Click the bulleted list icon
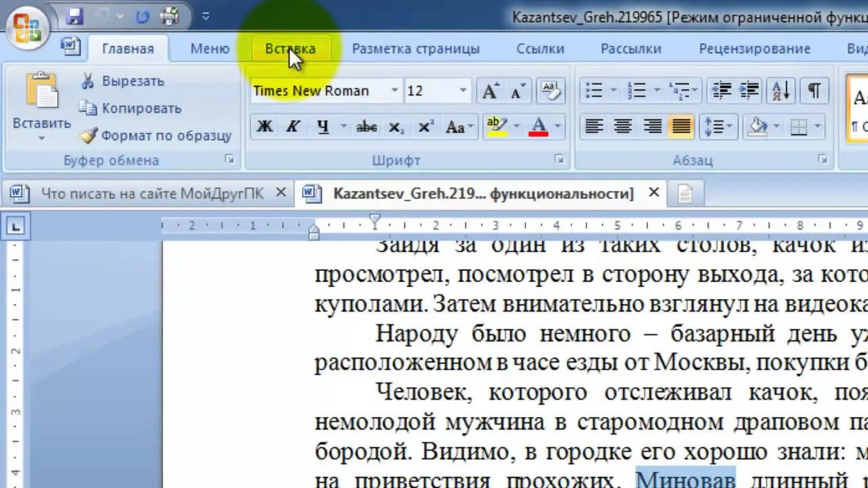This screenshot has width=868, height=488. pyautogui.click(x=594, y=91)
